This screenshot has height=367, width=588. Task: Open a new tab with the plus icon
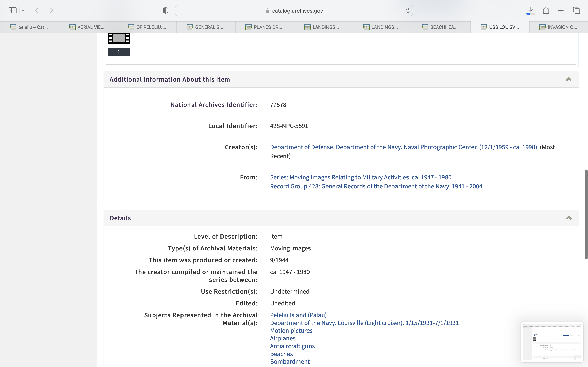coord(561,10)
